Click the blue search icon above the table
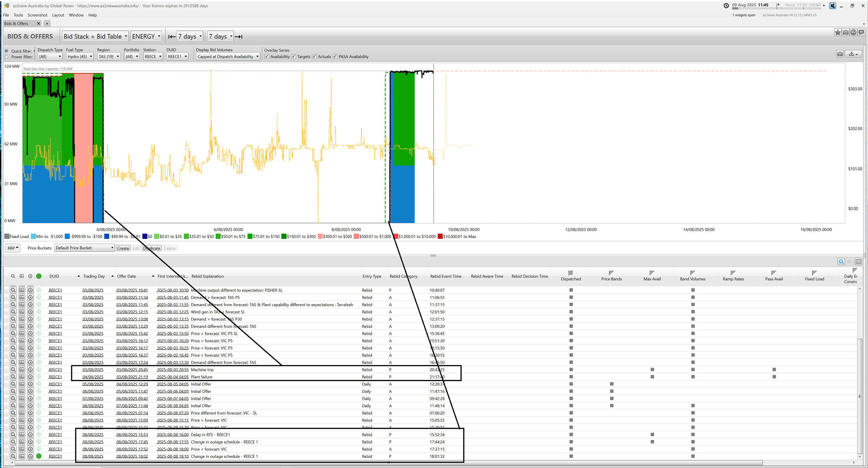Screen dimensions: 868x468 841,261
